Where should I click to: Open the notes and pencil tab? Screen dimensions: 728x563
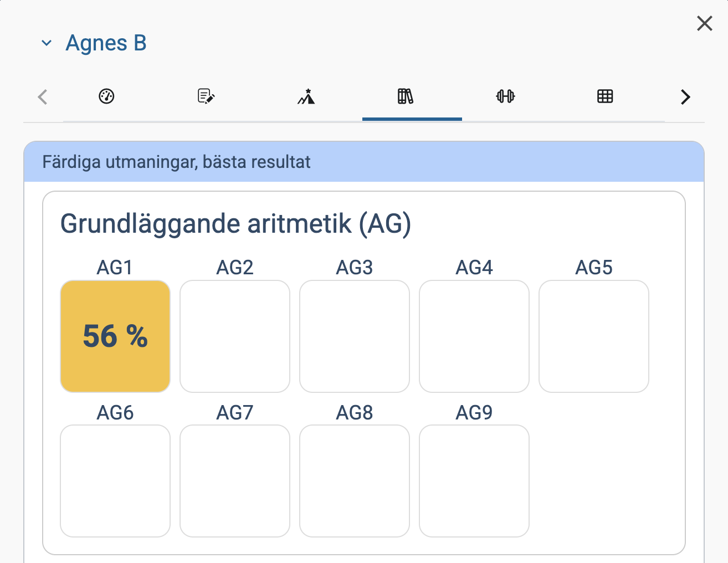pos(206,96)
